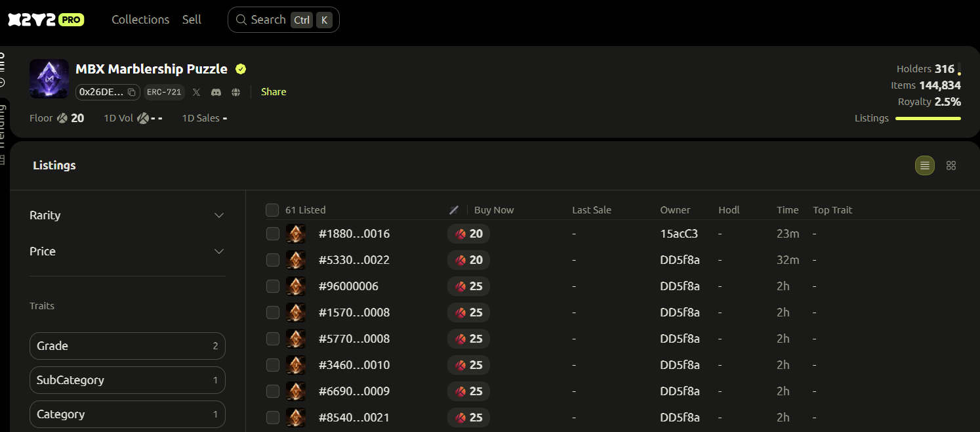Sort by Buy Now column header
Viewport: 980px width, 432px height.
coord(494,210)
